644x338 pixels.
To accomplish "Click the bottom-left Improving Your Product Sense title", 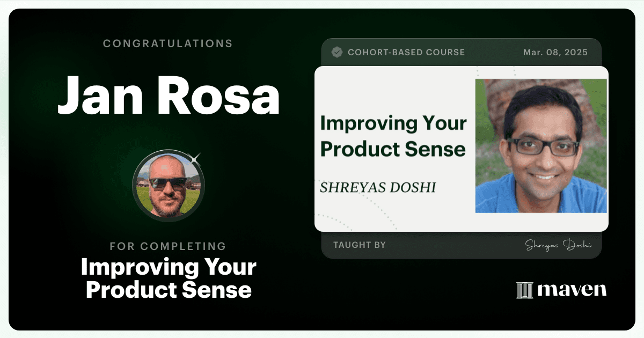I will (169, 278).
